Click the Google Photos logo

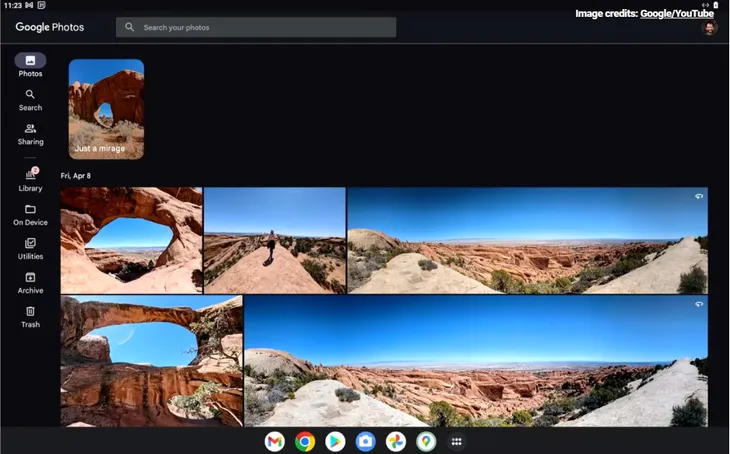tap(50, 27)
